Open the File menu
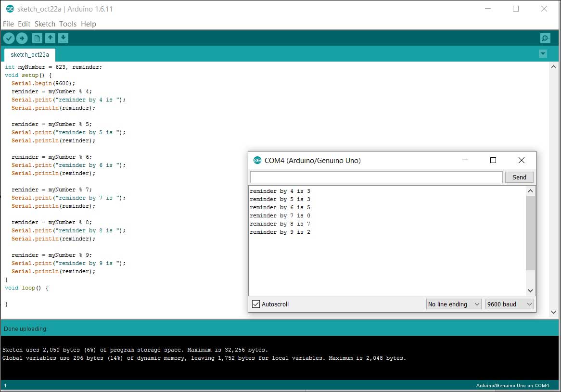This screenshot has width=561, height=392. pyautogui.click(x=8, y=24)
